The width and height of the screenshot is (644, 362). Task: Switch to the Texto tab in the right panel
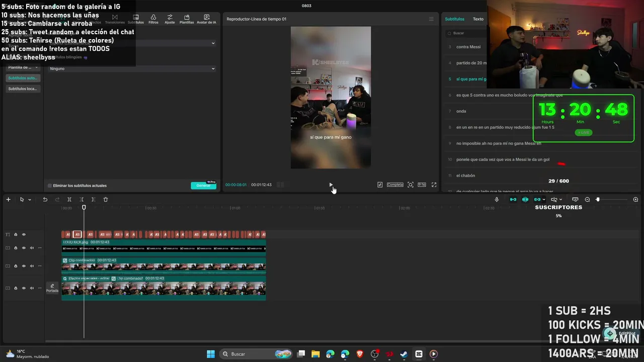(x=478, y=19)
